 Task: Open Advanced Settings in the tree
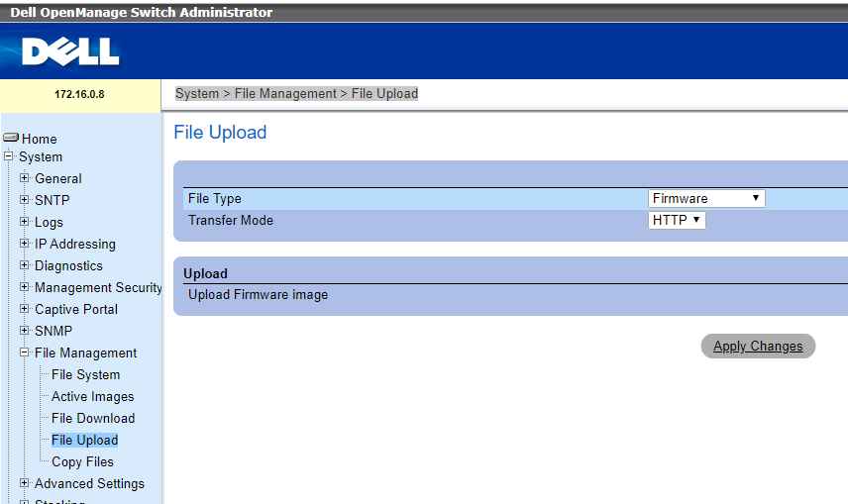(90, 483)
